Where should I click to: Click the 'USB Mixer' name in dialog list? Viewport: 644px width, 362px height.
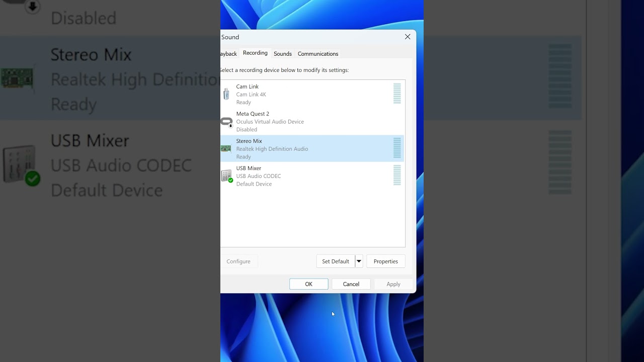click(249, 168)
